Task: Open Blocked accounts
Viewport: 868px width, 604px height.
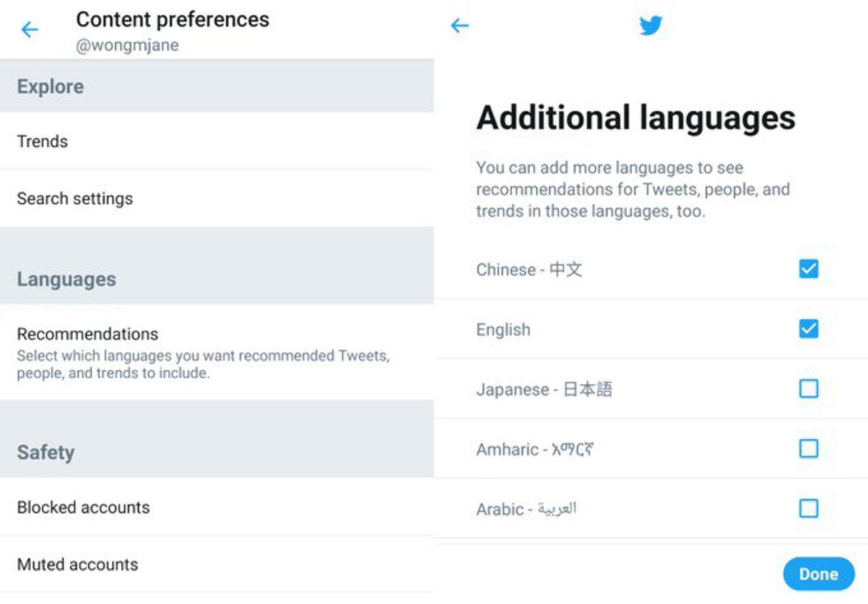Action: coord(83,508)
